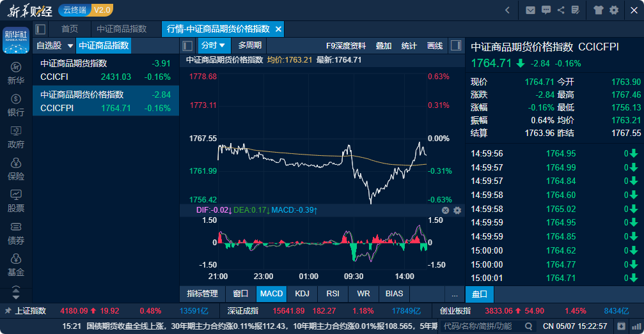Click the 统计 statistics button
This screenshot has height=334, width=644.
coord(409,45)
